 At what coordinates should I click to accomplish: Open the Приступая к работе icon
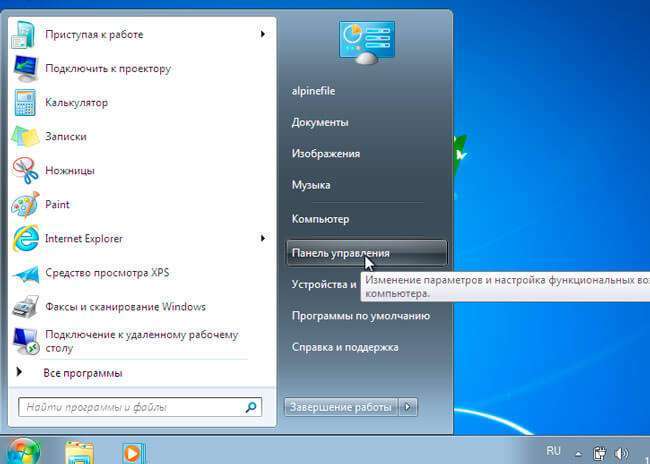click(24, 34)
